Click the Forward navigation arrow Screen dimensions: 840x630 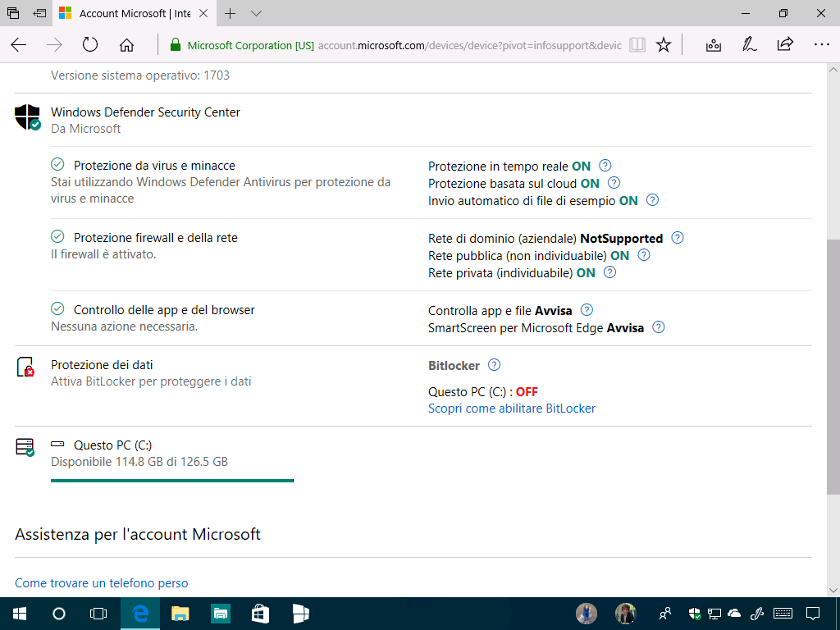pyautogui.click(x=54, y=45)
